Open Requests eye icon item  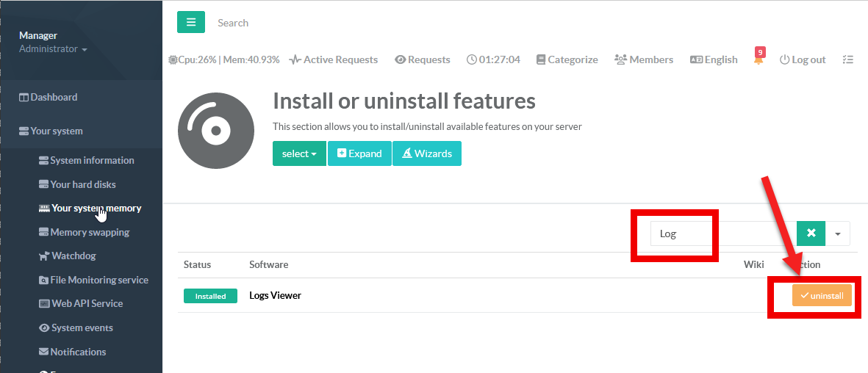(x=423, y=59)
